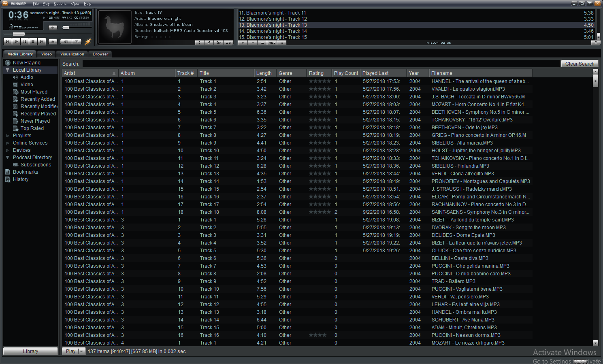The height and width of the screenshot is (364, 603).
Task: Click the Filename column header
Action: (x=481, y=73)
